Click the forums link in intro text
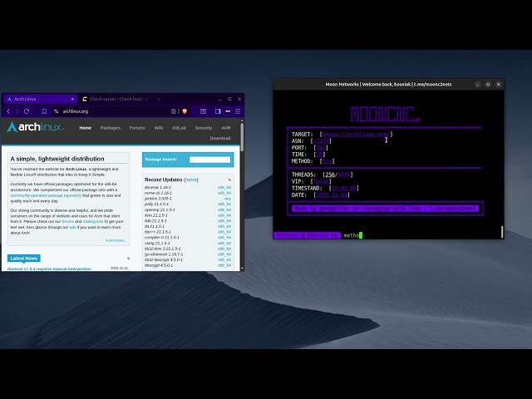 pyautogui.click(x=67, y=222)
